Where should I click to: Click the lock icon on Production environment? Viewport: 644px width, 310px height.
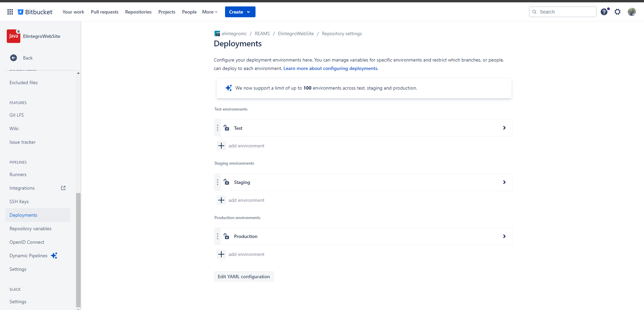(x=226, y=236)
